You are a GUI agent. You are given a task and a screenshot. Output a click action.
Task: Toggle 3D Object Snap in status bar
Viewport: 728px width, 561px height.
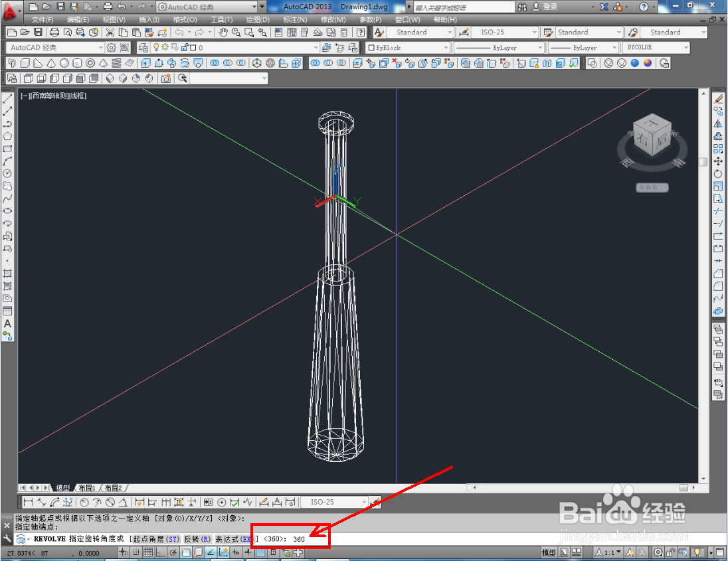coord(198,552)
